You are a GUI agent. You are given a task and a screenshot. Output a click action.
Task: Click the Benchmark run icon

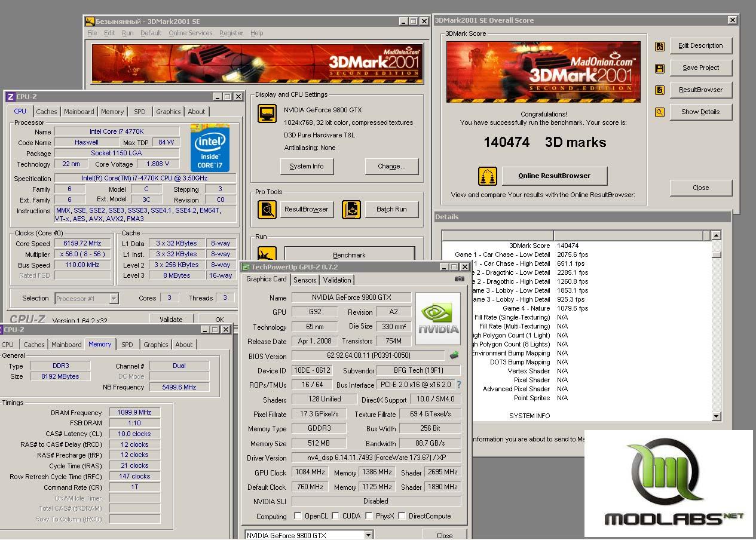pos(267,254)
